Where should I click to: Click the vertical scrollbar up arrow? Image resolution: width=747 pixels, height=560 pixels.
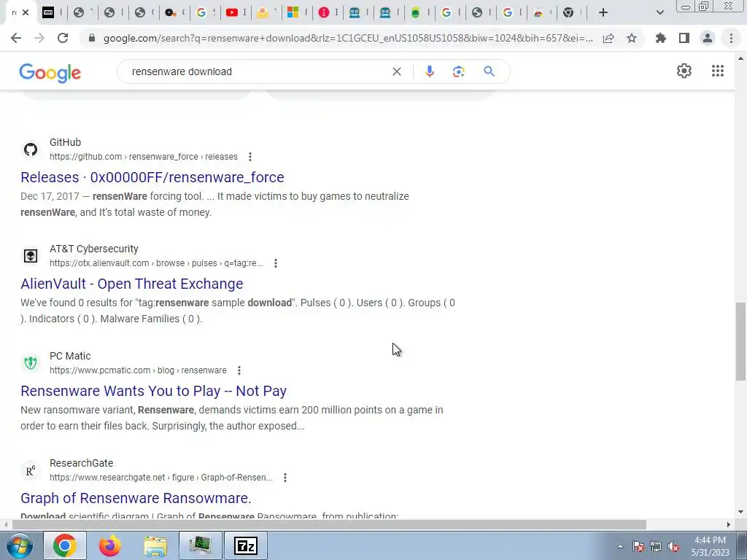tap(740, 58)
